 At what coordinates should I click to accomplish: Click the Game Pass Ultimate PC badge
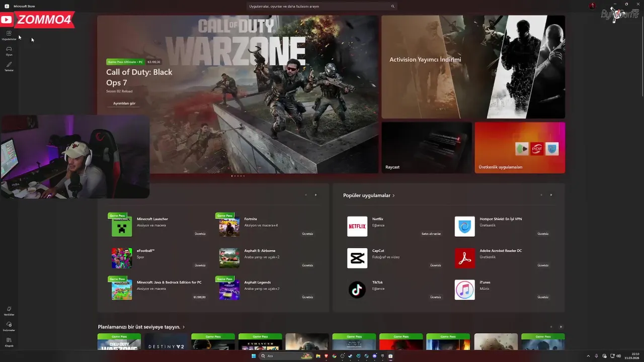[x=125, y=62]
